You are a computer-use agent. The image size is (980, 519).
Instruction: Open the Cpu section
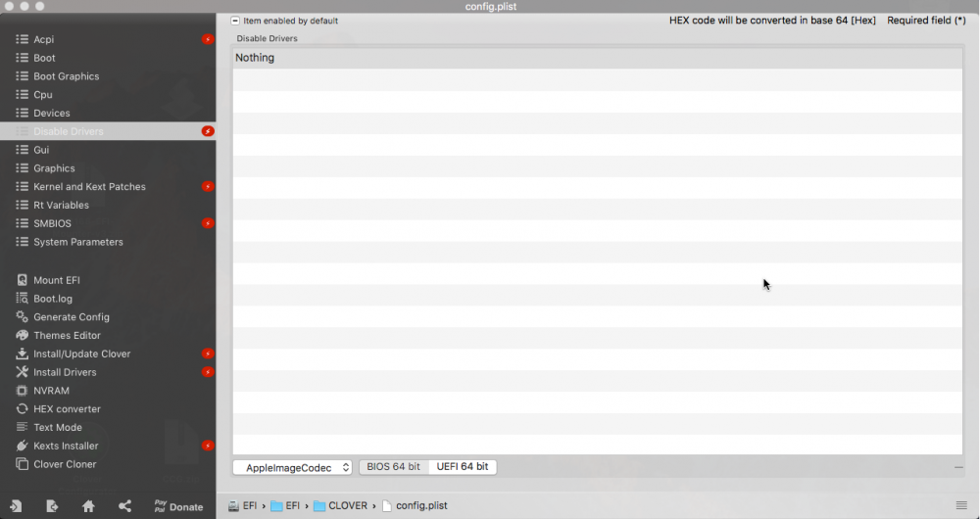[42, 94]
